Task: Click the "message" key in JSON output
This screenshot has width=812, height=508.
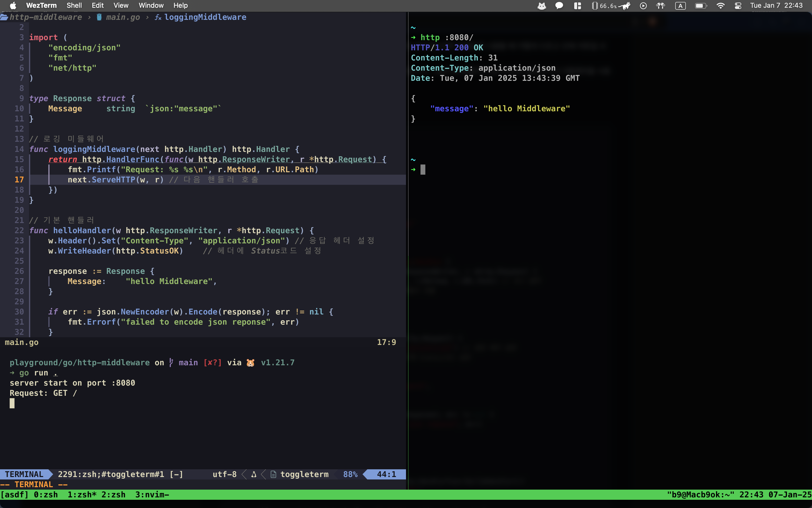Action: pyautogui.click(x=452, y=109)
